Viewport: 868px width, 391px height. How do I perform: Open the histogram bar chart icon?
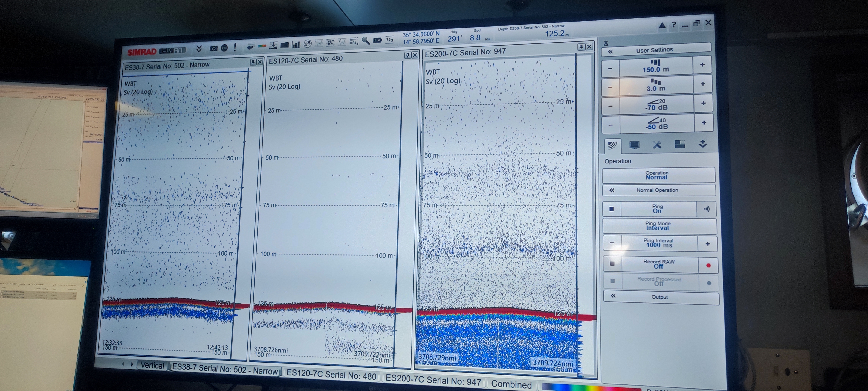tap(296, 44)
